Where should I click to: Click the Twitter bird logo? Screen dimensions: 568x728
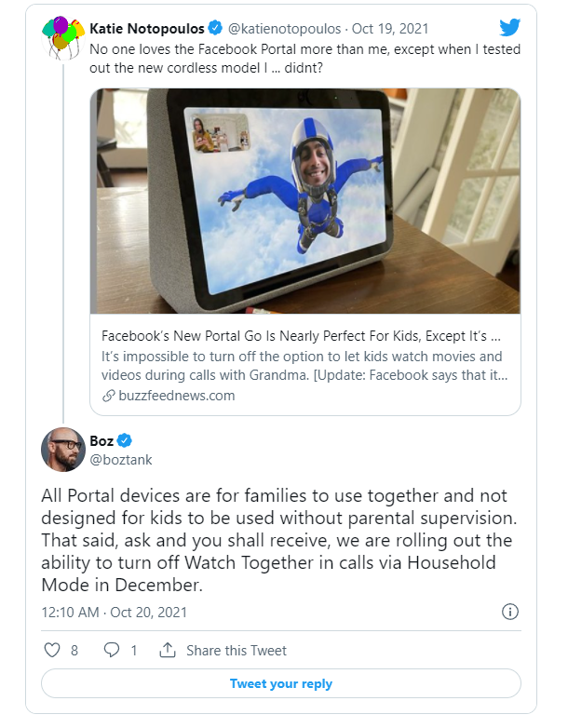pyautogui.click(x=509, y=28)
